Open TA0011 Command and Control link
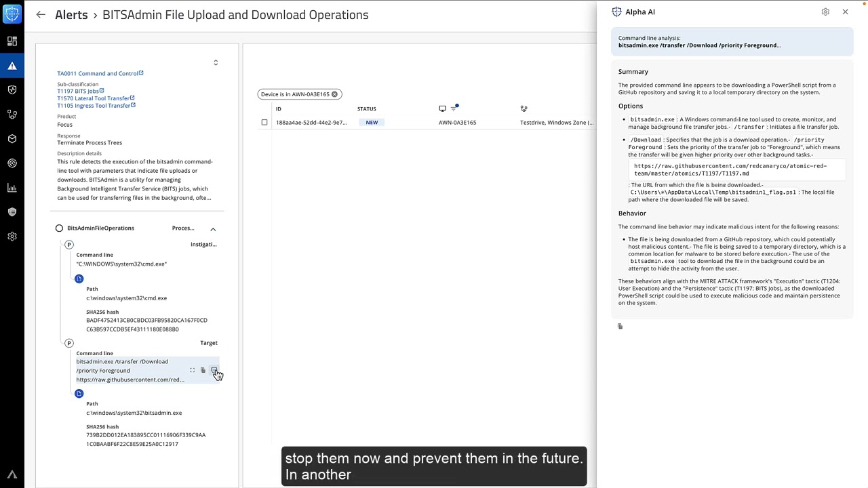The height and width of the screenshot is (488, 868). tap(100, 73)
